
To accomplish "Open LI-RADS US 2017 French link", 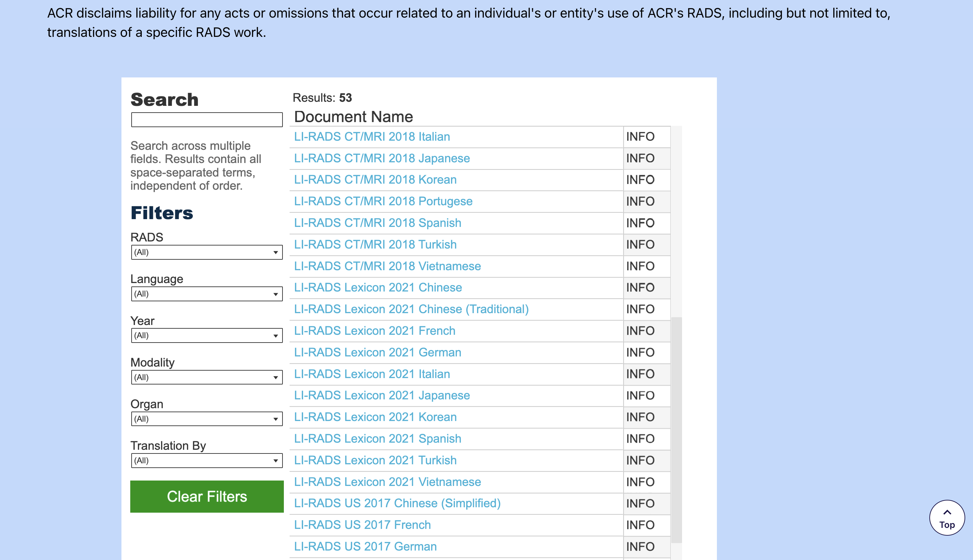I will [362, 525].
